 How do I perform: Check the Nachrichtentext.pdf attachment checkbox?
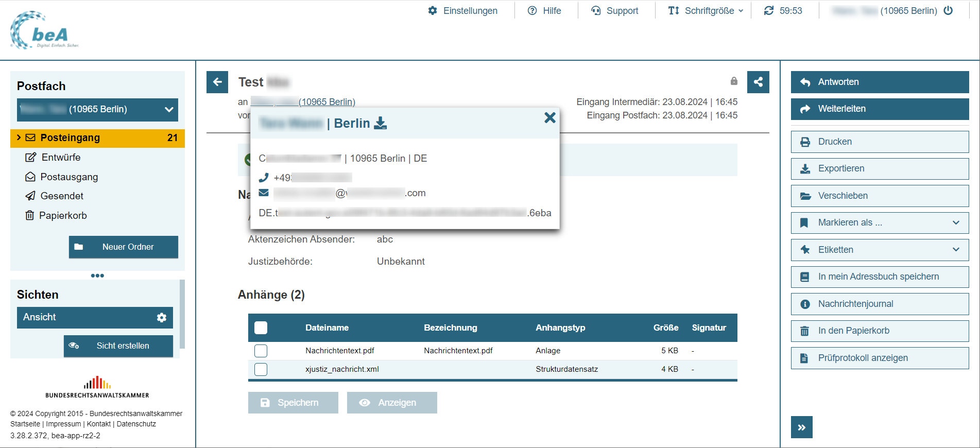point(261,351)
